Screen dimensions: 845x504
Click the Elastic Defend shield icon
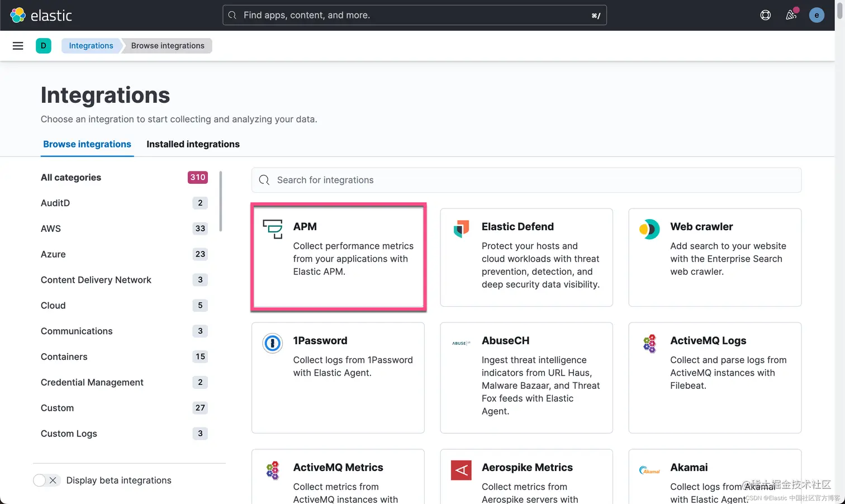pyautogui.click(x=461, y=229)
